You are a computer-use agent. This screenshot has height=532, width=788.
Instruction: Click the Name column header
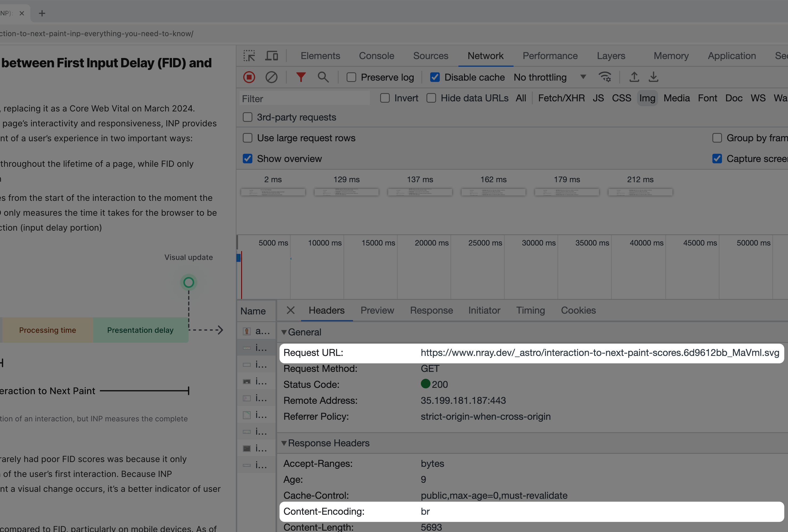click(256, 311)
